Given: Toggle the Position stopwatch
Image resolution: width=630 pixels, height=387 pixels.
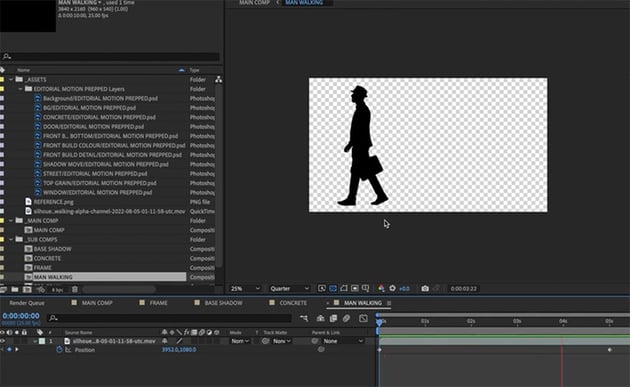Looking at the screenshot, I should pos(59,350).
